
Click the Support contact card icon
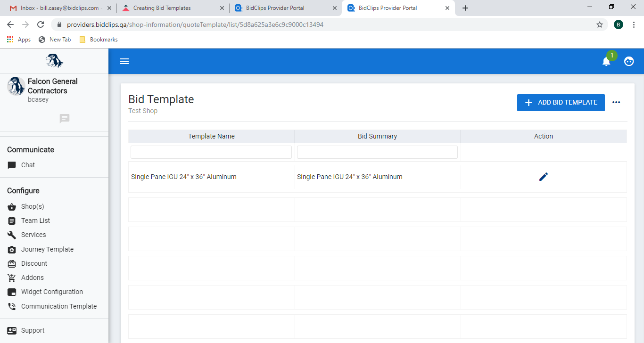point(12,331)
